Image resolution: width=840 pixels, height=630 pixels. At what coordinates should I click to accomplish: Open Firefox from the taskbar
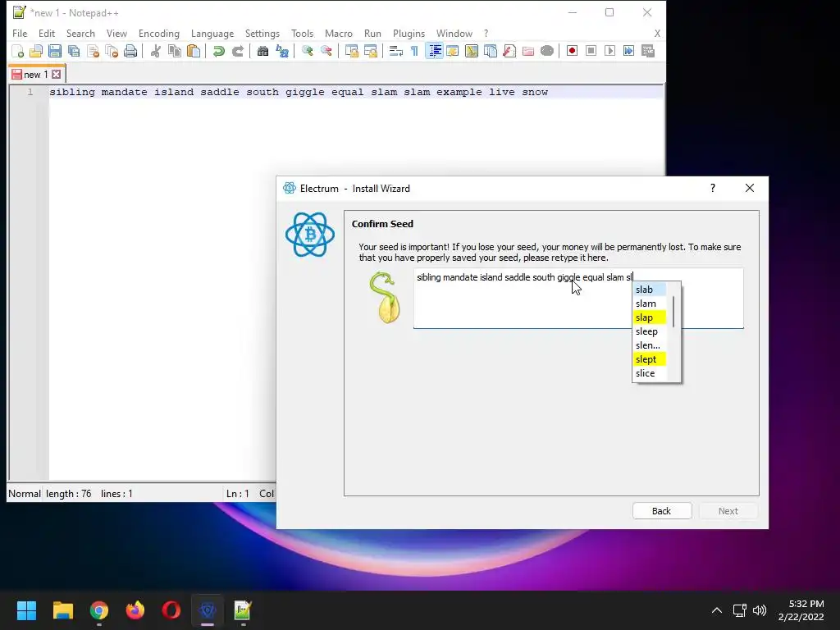point(135,610)
